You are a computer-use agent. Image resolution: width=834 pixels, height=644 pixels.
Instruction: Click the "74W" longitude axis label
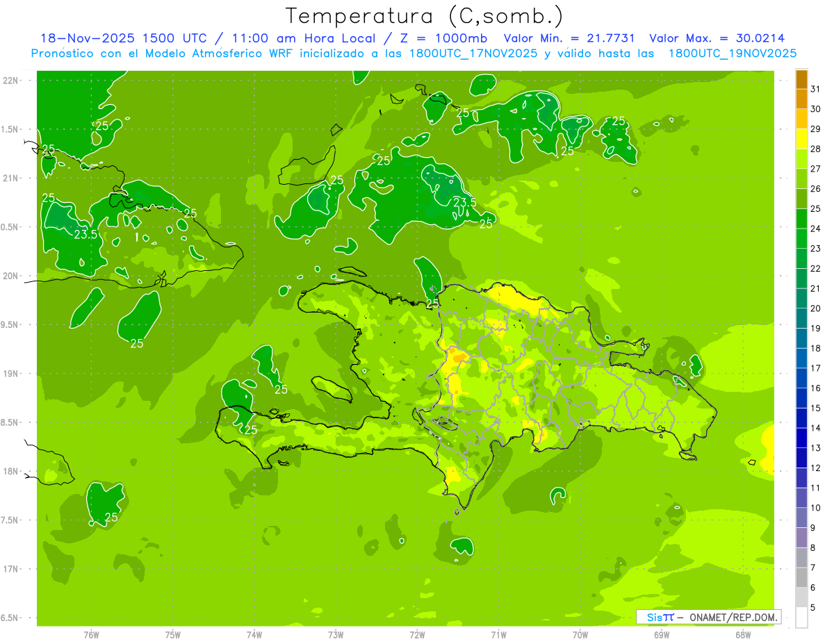coord(254,634)
